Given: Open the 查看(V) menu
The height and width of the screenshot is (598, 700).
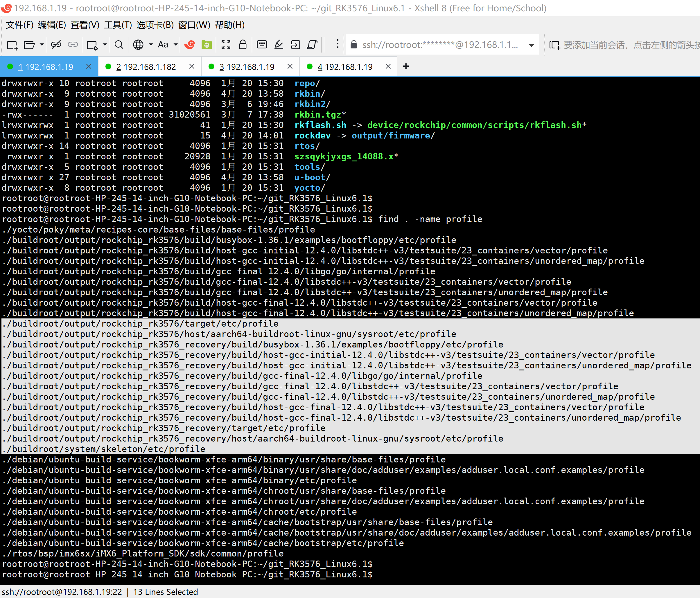Looking at the screenshot, I should [x=85, y=25].
